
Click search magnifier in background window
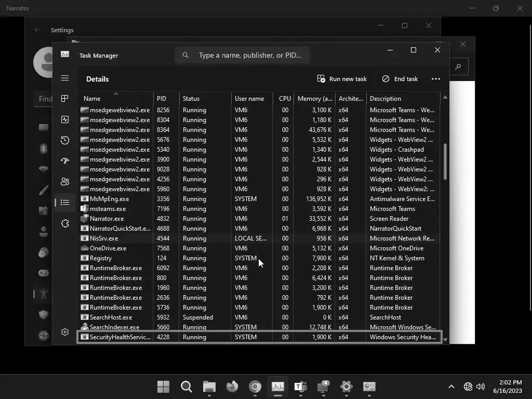click(x=458, y=66)
